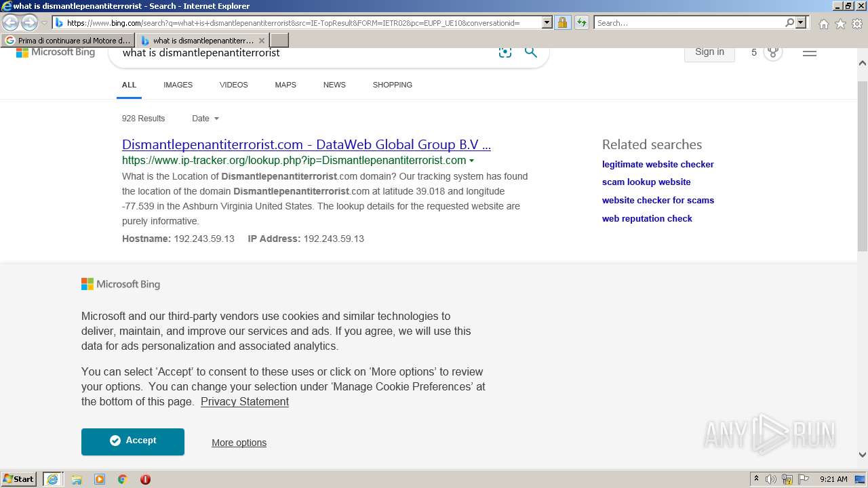The width and height of the screenshot is (868, 488).
Task: Switch to the SHOPPING tab
Action: pos(392,85)
